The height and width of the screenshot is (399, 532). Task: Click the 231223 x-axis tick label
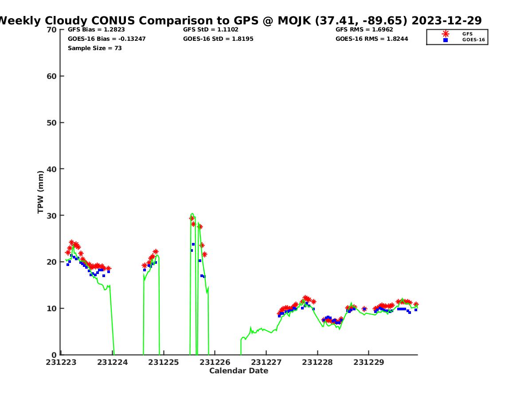(x=62, y=362)
